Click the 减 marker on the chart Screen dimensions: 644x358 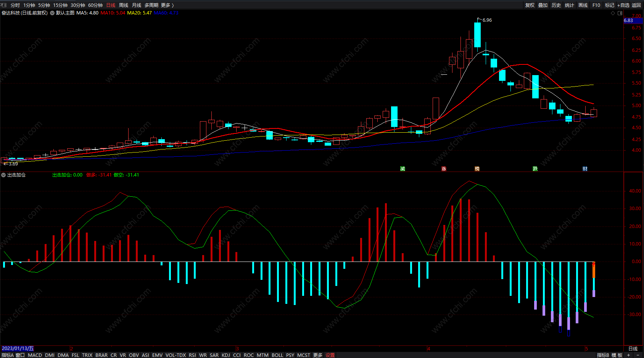click(x=402, y=169)
